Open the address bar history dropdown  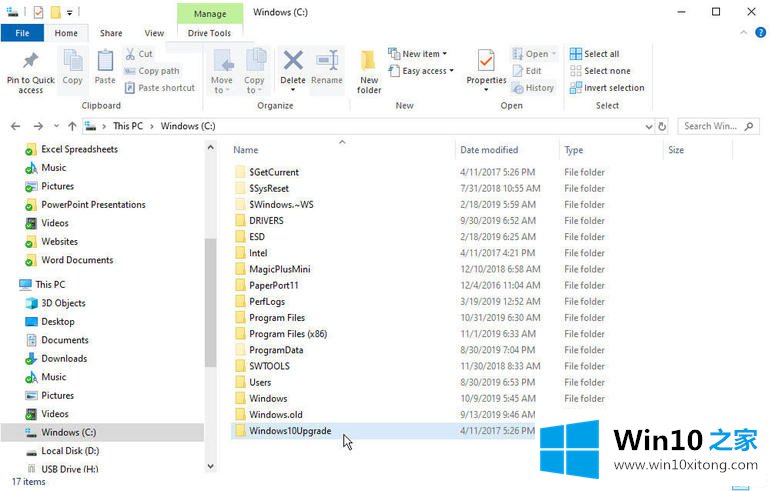click(x=649, y=127)
